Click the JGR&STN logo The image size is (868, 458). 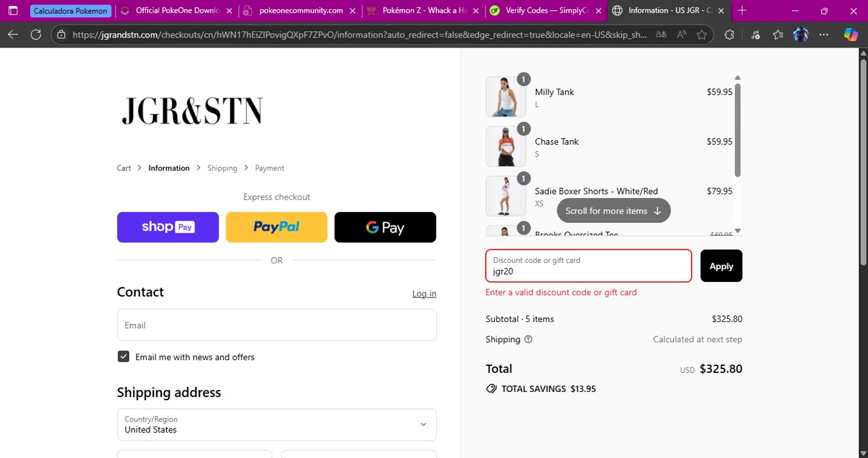coord(192,111)
